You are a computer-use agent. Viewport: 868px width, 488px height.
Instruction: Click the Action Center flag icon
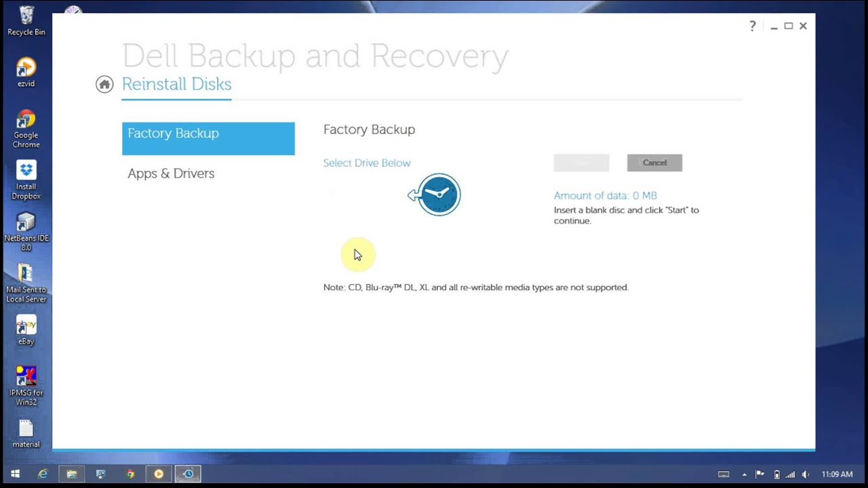pyautogui.click(x=760, y=474)
